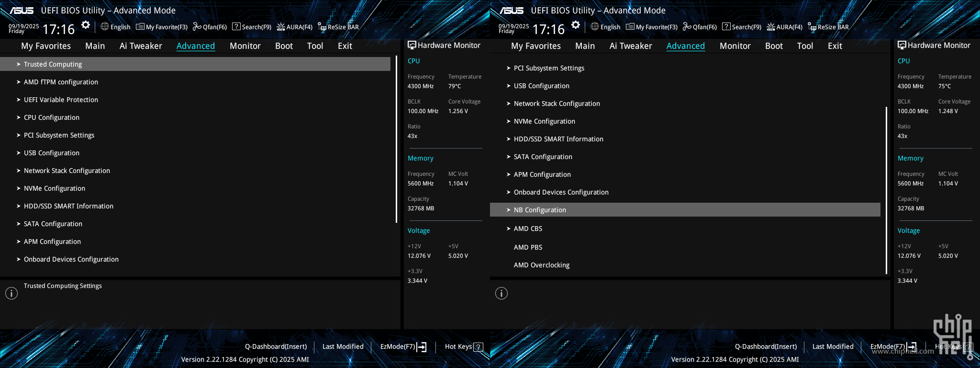
Task: Switch to Tool tab in right BIOS screen
Action: click(805, 46)
